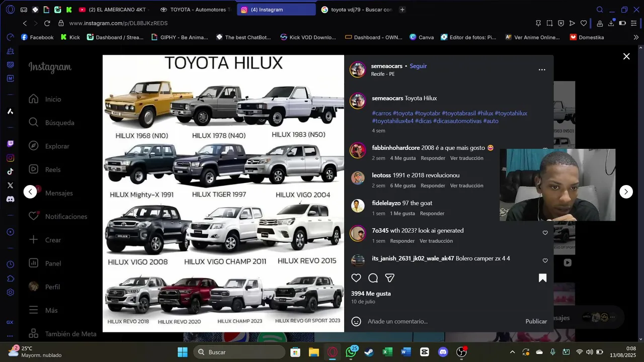This screenshot has height=362, width=644.
Task: Reply to fabbinhohardcore comment
Action: pyautogui.click(x=433, y=158)
